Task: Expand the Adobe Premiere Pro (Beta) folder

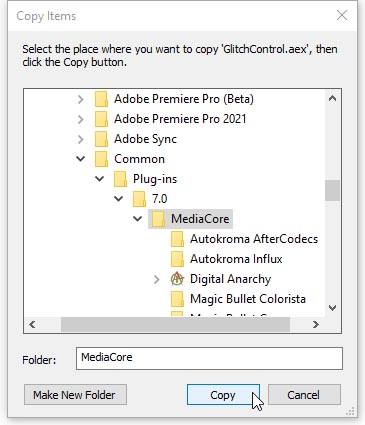Action: [x=80, y=99]
